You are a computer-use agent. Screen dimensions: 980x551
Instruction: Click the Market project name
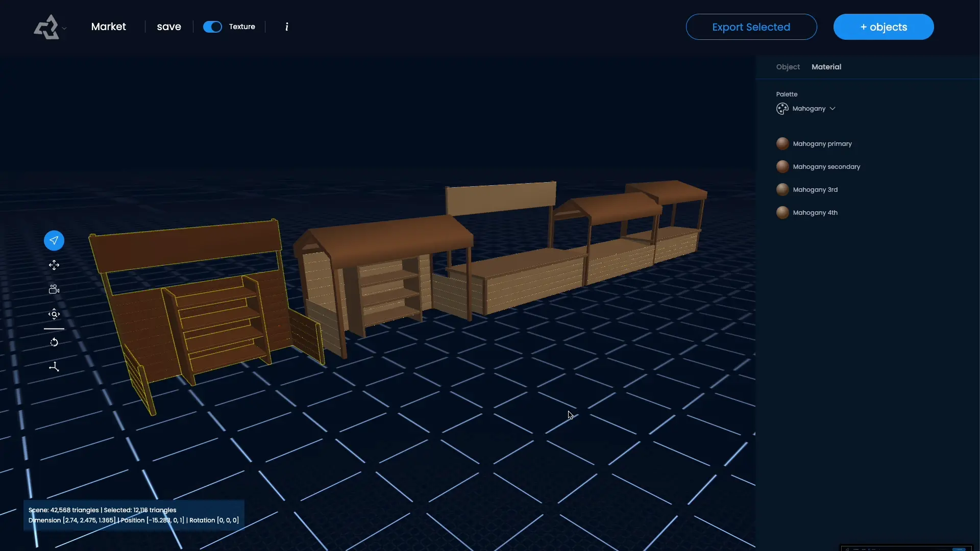pyautogui.click(x=108, y=27)
